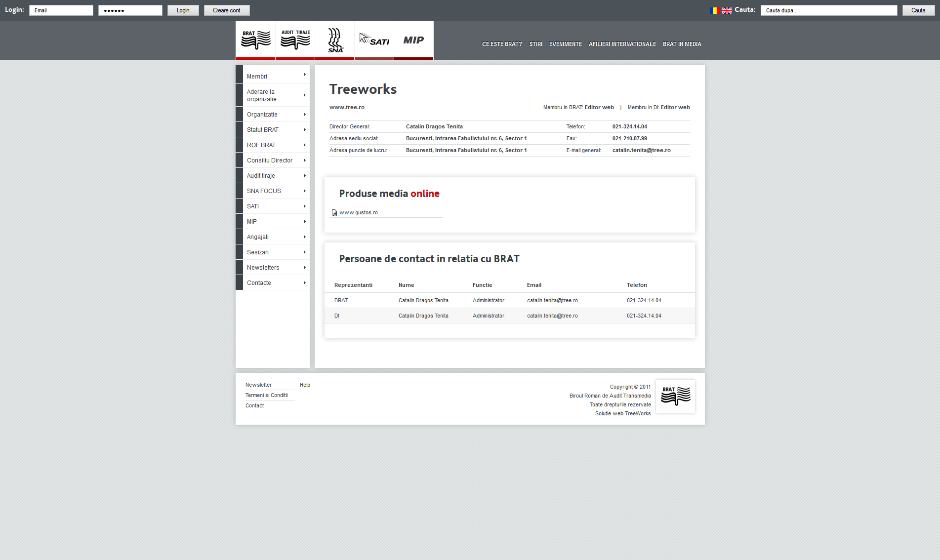Image resolution: width=940 pixels, height=560 pixels.
Task: Open the SATI logo section
Action: [374, 40]
